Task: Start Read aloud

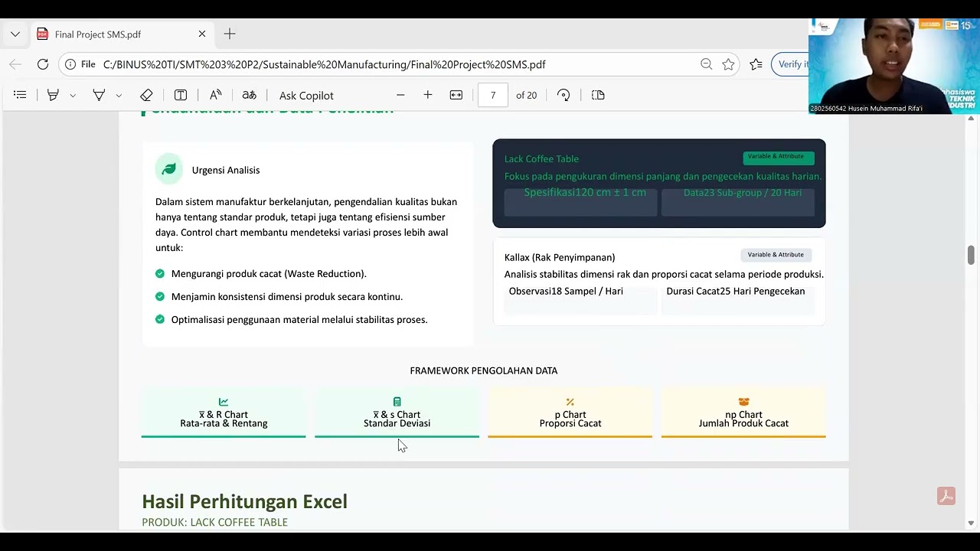Action: pyautogui.click(x=216, y=95)
